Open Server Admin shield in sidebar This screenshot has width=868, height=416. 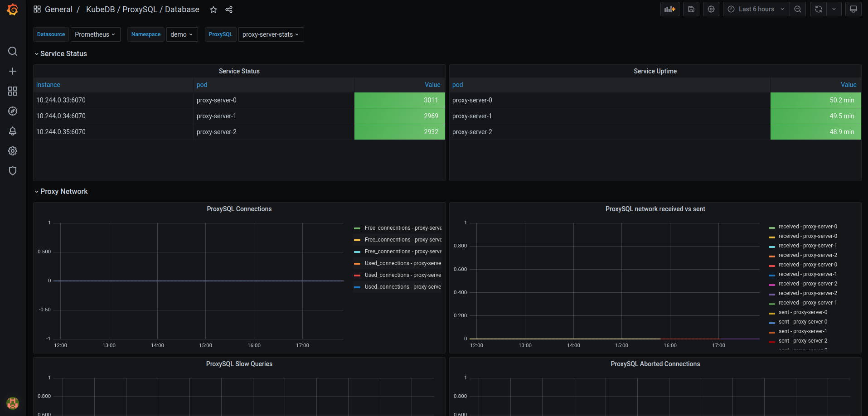pyautogui.click(x=13, y=171)
